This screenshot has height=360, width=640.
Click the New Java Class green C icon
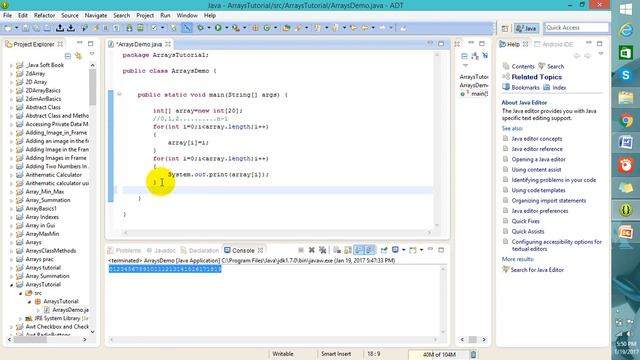click(267, 28)
